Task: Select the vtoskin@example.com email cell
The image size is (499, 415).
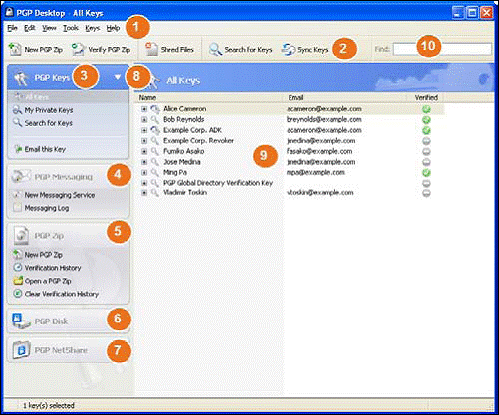Action: (320, 193)
